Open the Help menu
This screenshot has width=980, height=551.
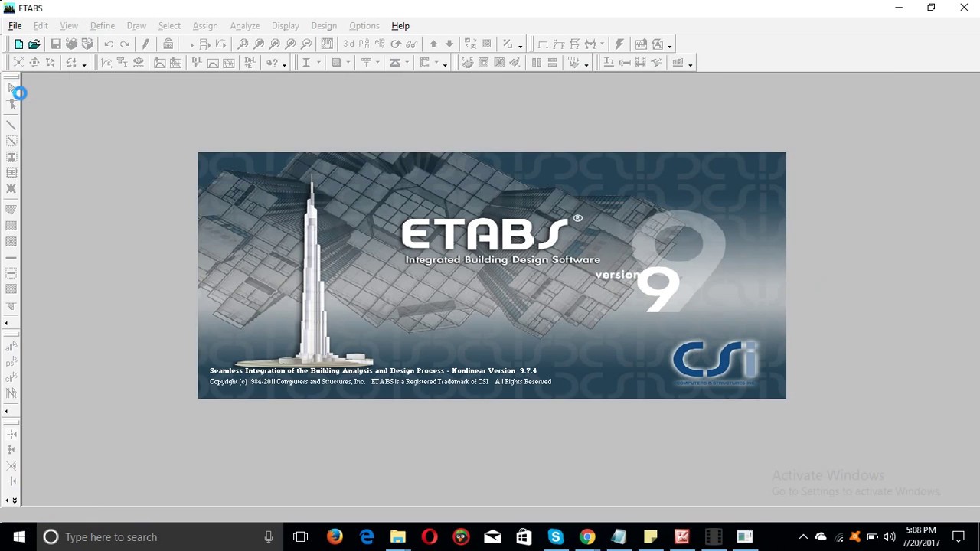400,25
